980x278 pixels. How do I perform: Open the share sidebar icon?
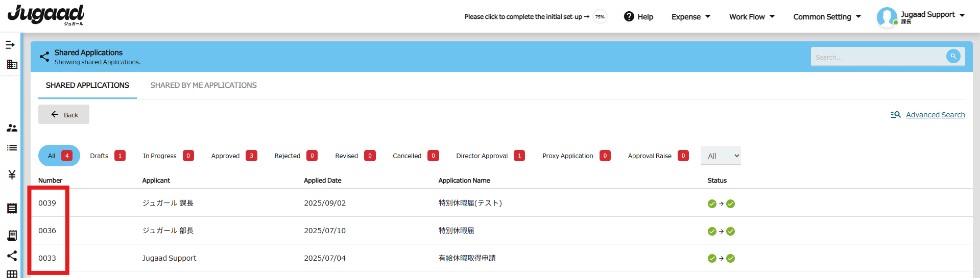[12, 256]
